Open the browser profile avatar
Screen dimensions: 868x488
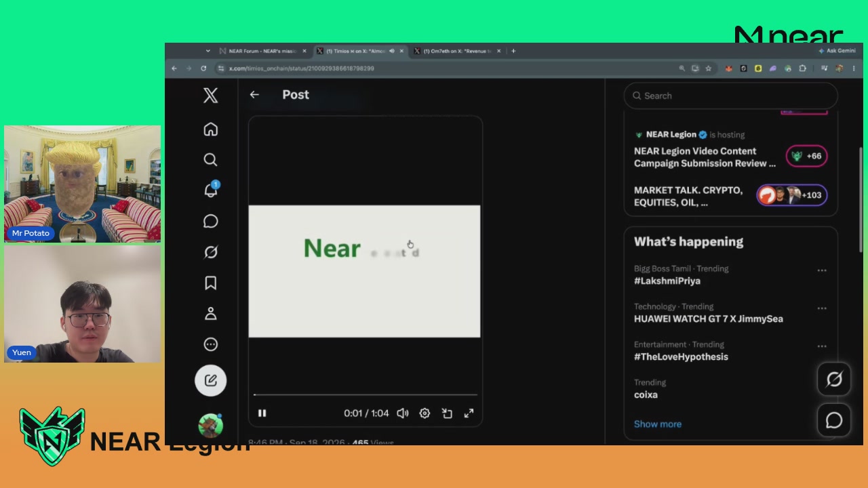pyautogui.click(x=840, y=68)
